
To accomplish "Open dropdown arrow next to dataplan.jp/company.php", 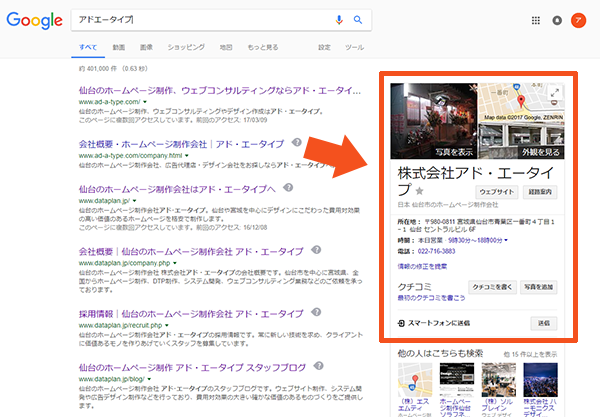I will click(x=175, y=263).
